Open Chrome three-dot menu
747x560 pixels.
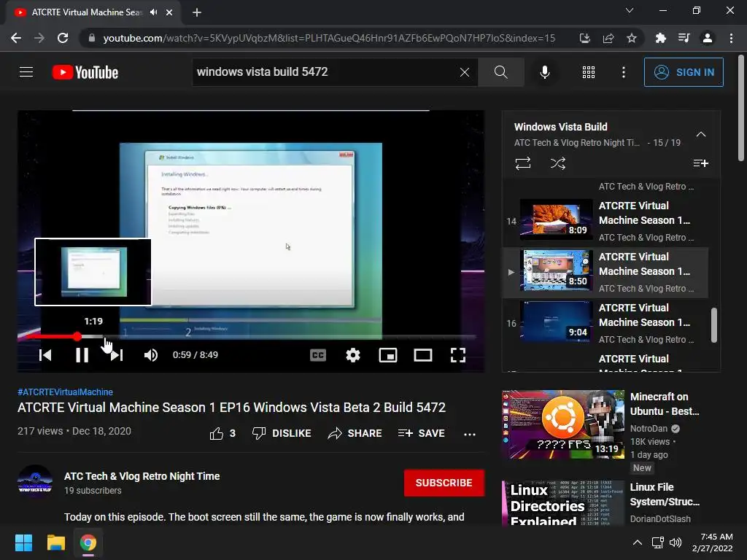(x=731, y=38)
